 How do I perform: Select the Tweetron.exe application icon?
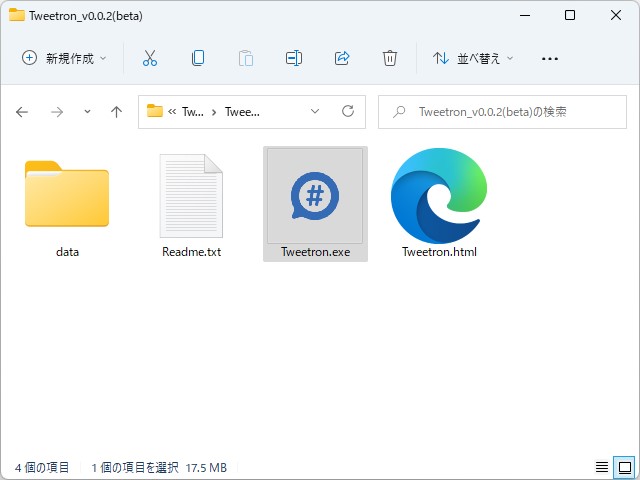315,196
